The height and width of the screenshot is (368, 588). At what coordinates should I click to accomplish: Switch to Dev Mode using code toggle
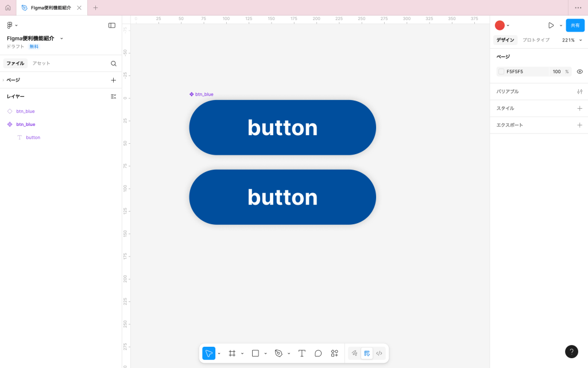(379, 353)
